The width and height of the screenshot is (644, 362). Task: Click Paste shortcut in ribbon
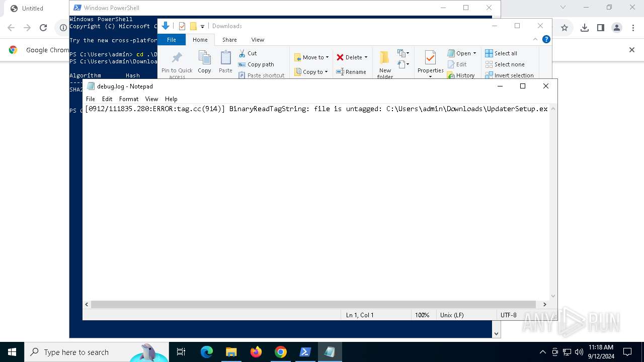[x=261, y=75]
